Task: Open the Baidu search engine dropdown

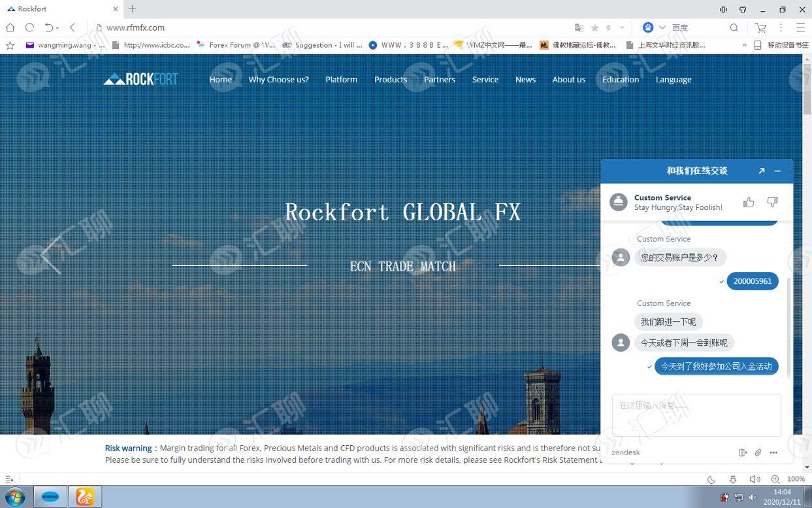Action: tap(662, 27)
